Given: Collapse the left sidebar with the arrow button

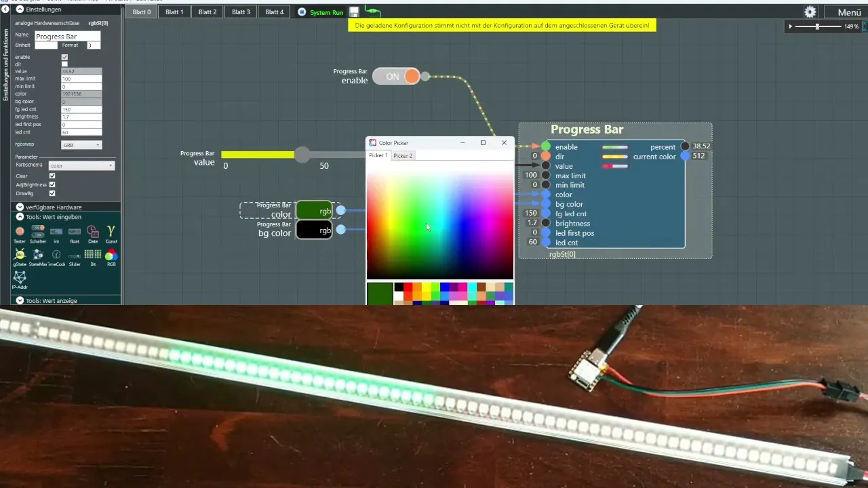Looking at the screenshot, I should tap(5, 10).
